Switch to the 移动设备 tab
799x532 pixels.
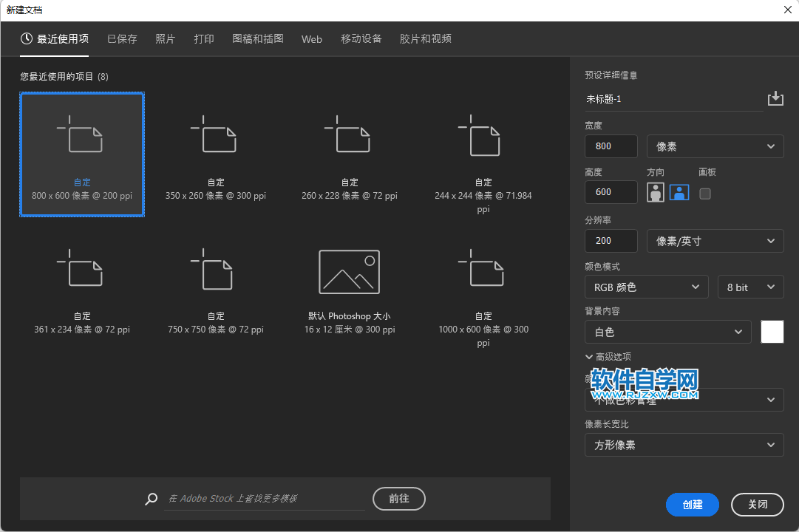(361, 38)
